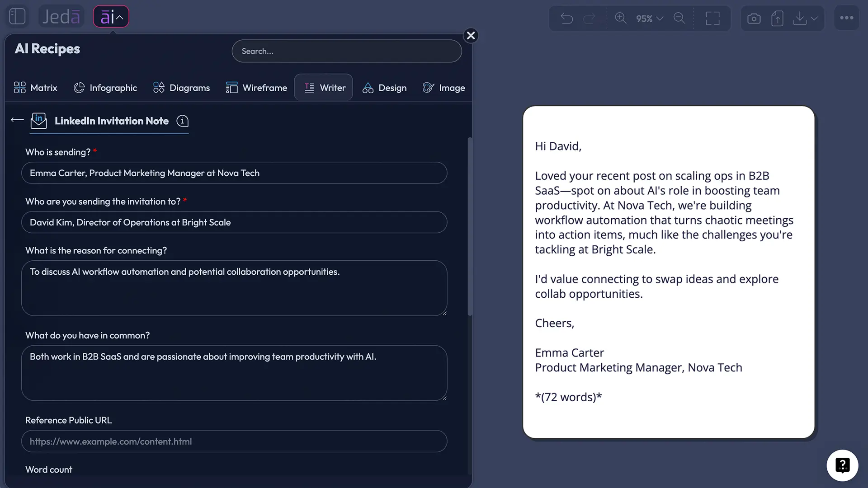
Task: Edit the invitation recipient field
Action: click(x=234, y=222)
